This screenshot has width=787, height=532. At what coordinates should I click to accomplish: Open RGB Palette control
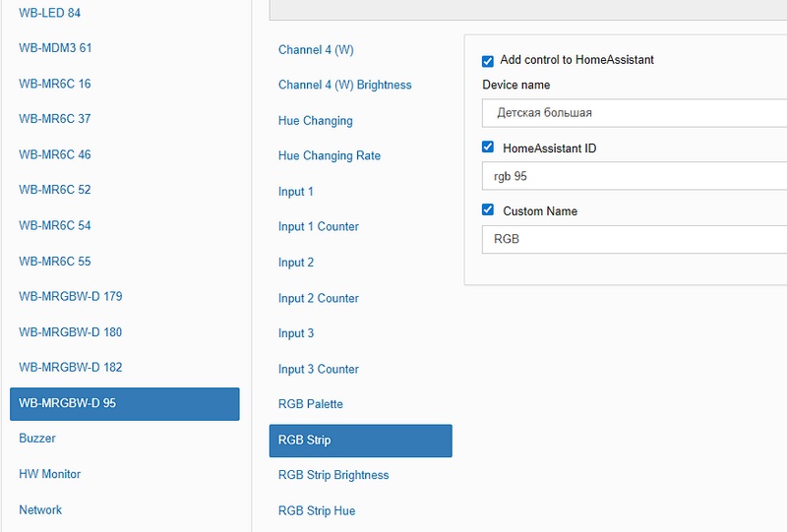(x=310, y=404)
